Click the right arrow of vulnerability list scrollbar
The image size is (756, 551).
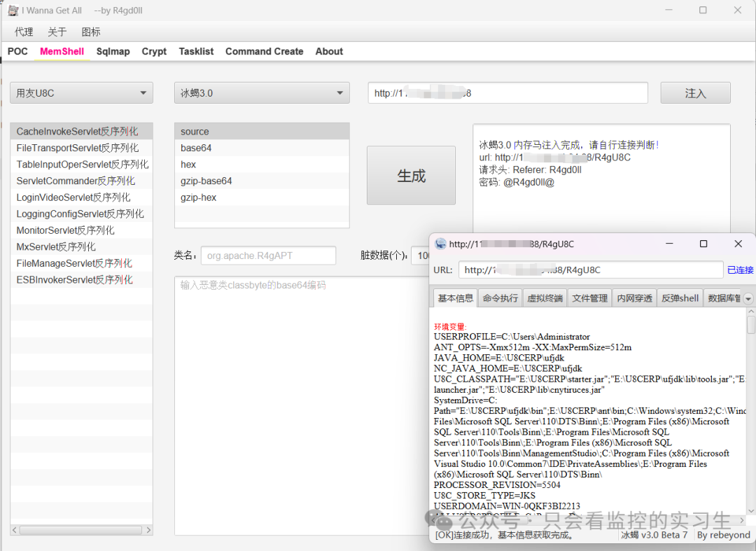tap(148, 530)
